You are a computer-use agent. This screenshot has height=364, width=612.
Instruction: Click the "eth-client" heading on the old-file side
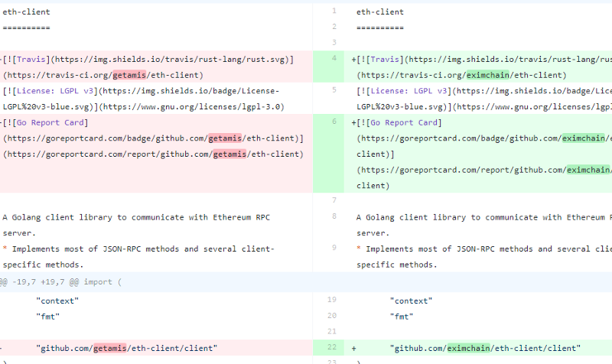(26, 11)
